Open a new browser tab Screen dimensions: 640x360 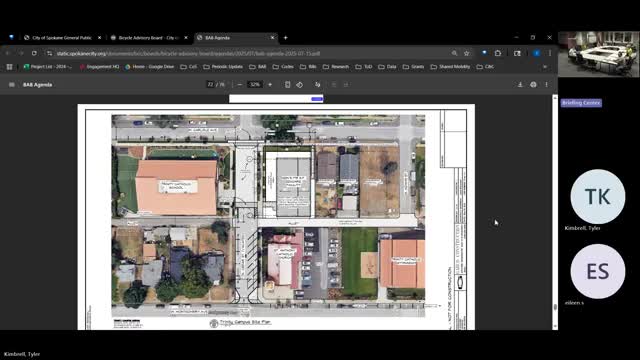[286, 38]
